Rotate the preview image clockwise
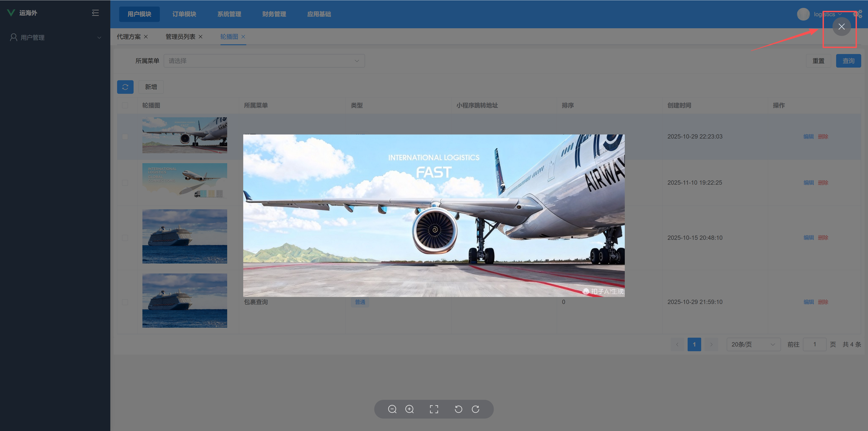The width and height of the screenshot is (868, 431). coord(475,409)
